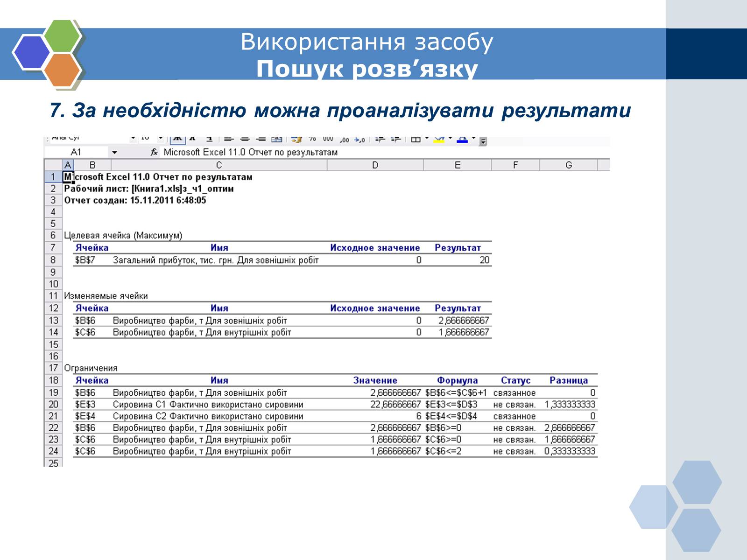This screenshot has height=560, width=747.
Task: Open toolbar options chevron
Action: (x=483, y=140)
